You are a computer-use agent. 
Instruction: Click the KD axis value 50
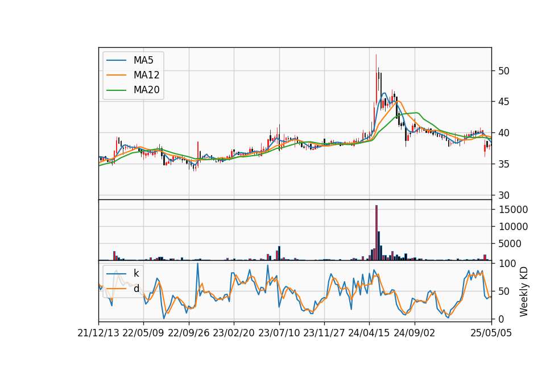coord(503,291)
